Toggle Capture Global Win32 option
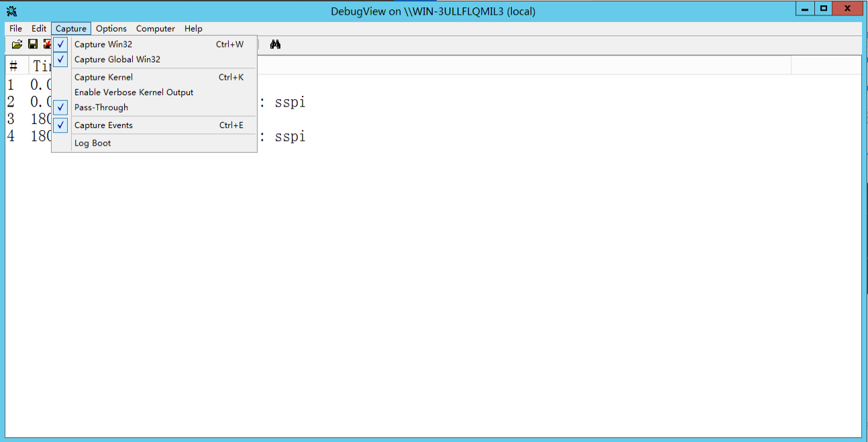This screenshot has height=442, width=868. coord(154,59)
